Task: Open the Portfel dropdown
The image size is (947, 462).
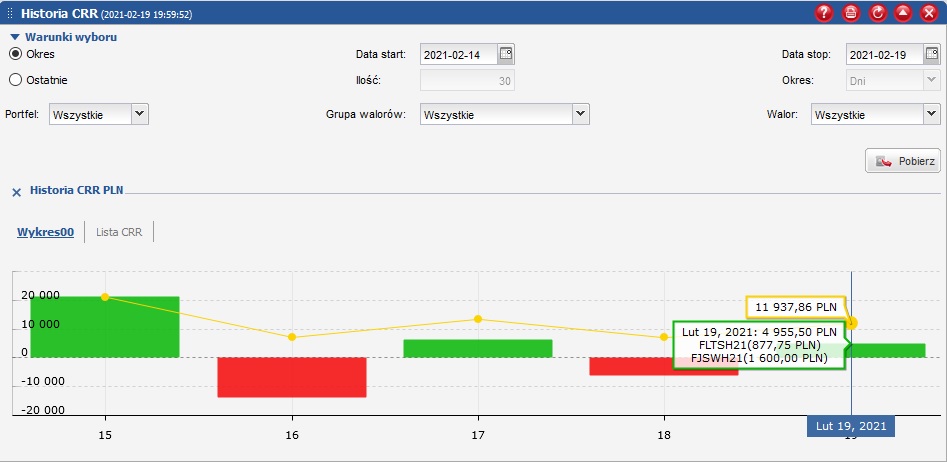Action: (140, 114)
